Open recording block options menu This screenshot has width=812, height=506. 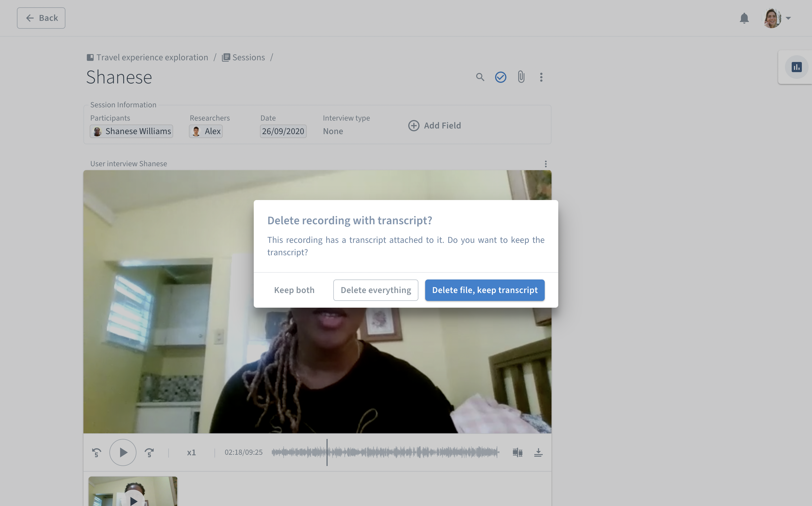tap(546, 164)
